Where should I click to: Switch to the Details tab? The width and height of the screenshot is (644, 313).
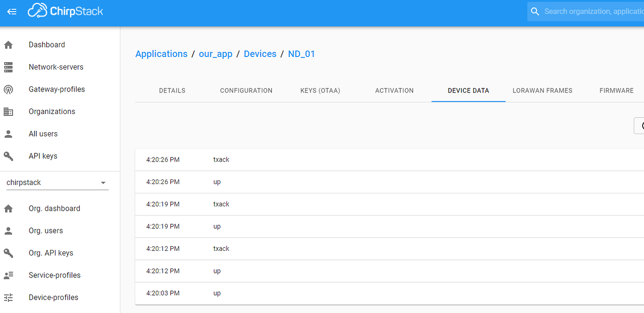coord(172,91)
